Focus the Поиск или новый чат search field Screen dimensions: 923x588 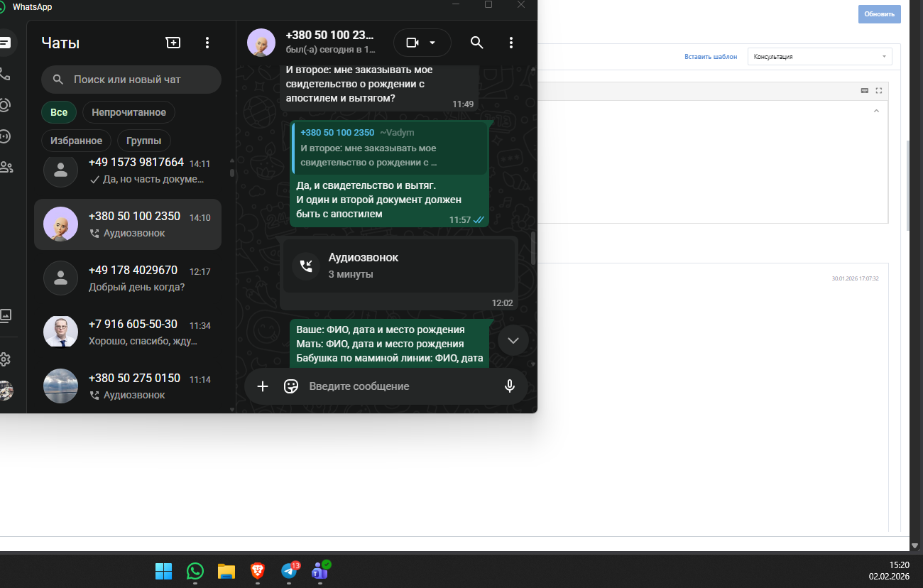pyautogui.click(x=131, y=80)
